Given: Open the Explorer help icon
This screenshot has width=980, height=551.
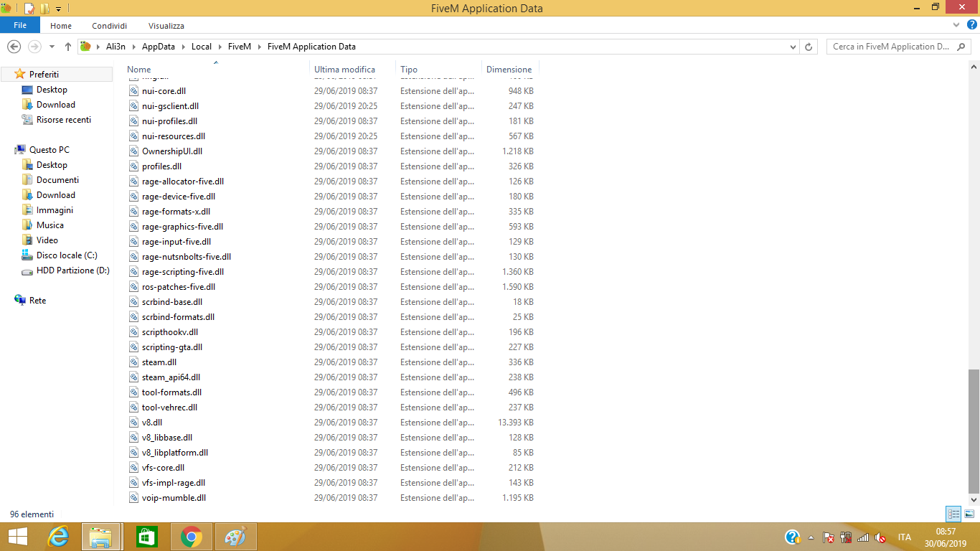Looking at the screenshot, I should pos(972,25).
